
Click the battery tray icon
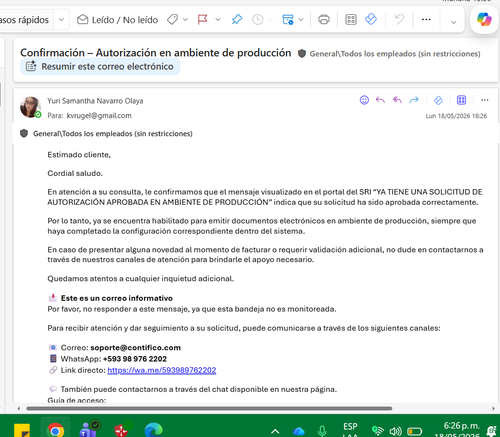(415, 431)
